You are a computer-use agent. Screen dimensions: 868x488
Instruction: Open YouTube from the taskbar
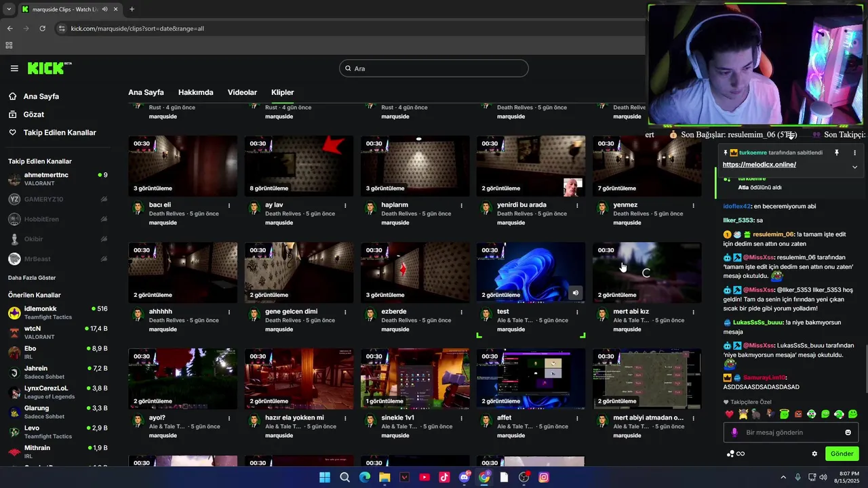pyautogui.click(x=425, y=477)
